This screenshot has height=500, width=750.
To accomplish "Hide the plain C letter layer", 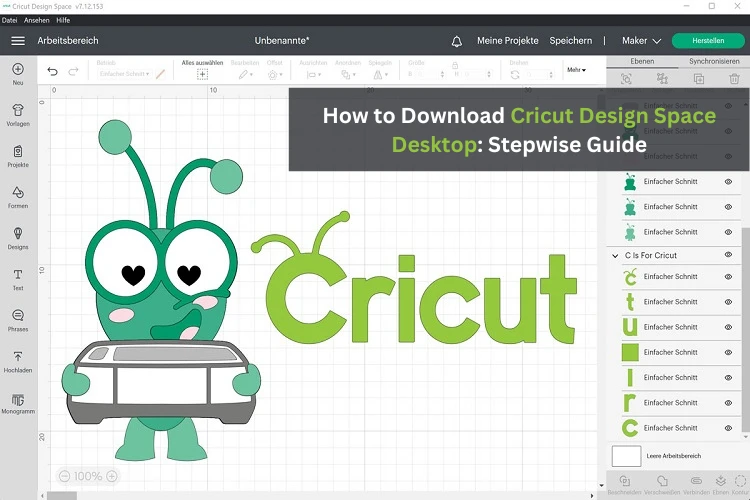I will (728, 428).
